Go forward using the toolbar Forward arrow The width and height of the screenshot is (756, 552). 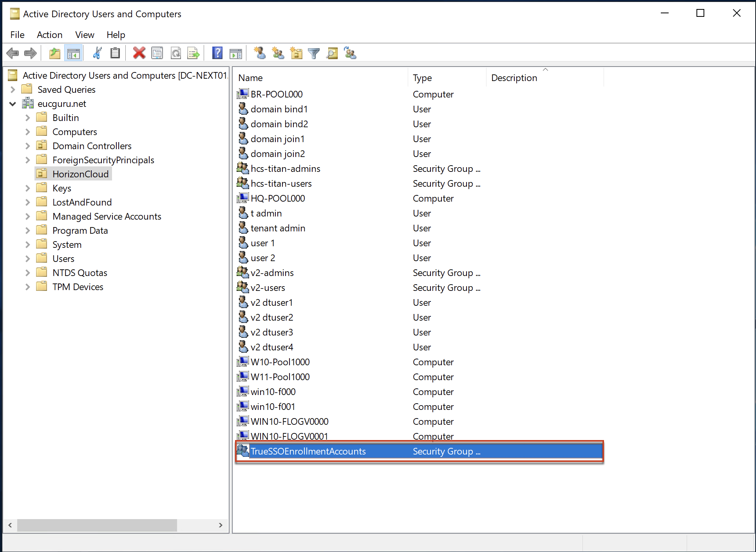(x=30, y=53)
